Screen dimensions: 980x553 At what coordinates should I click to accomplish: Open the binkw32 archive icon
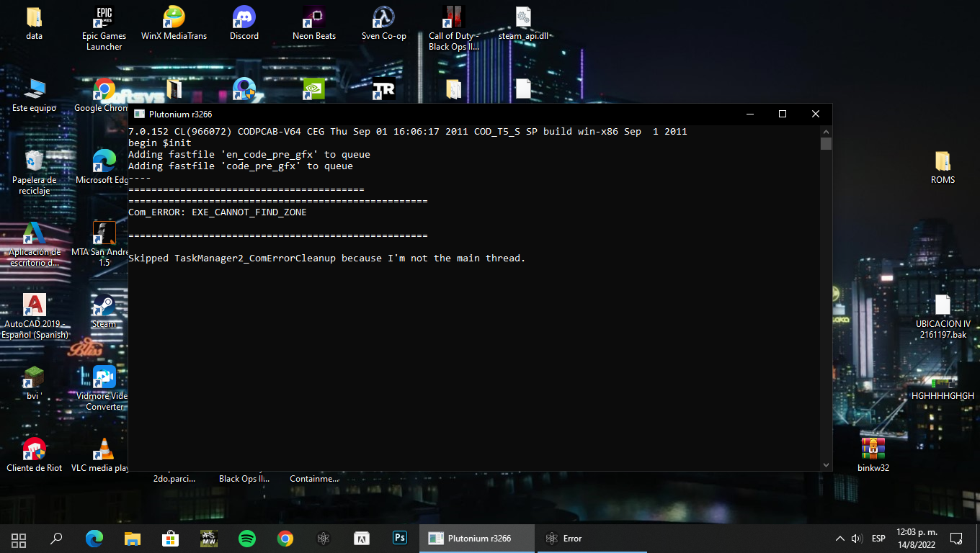tap(873, 455)
